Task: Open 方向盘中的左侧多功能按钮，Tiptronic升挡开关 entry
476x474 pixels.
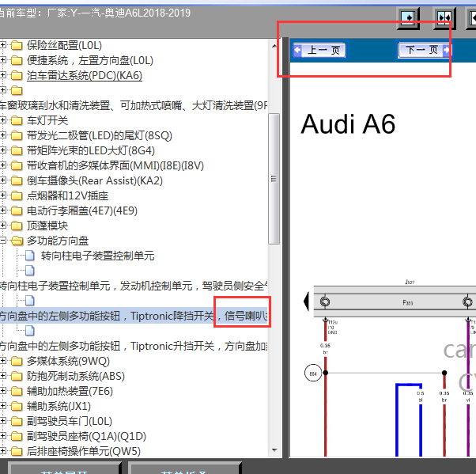Action: coord(134,346)
